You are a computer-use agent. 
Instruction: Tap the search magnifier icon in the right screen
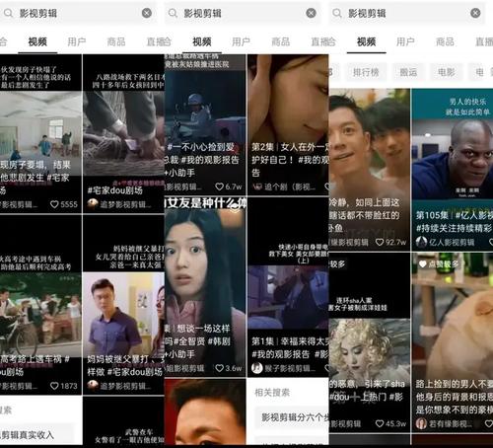pyautogui.click(x=337, y=14)
